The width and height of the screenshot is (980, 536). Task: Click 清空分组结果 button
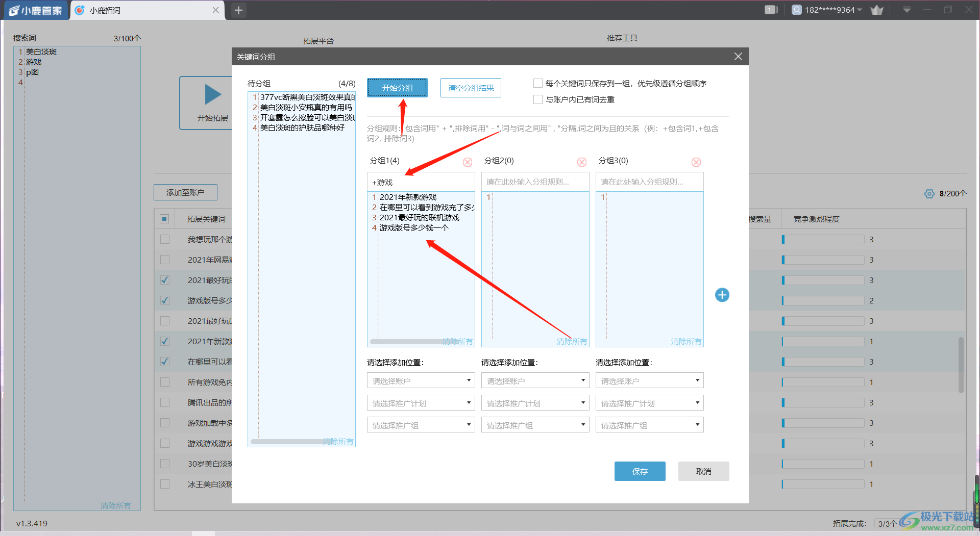471,88
